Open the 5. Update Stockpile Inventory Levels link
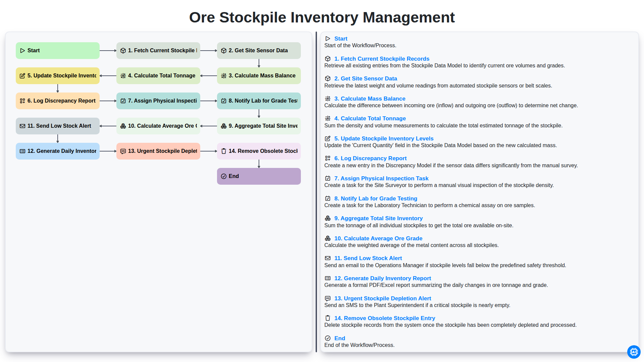644x362 pixels. [x=384, y=138]
